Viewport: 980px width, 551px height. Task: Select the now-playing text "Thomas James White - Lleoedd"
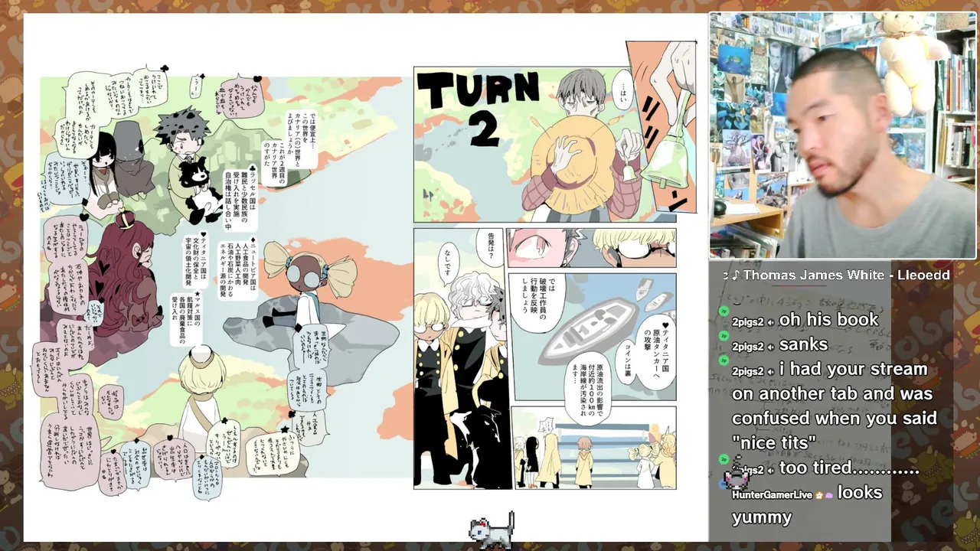(x=846, y=275)
